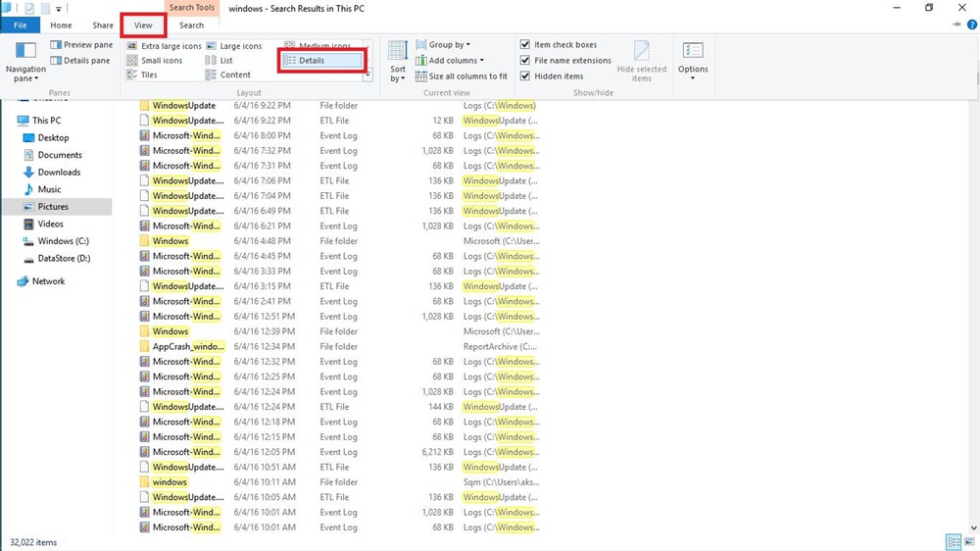The height and width of the screenshot is (551, 980).
Task: Select the WindowsUpdate folder at the top
Action: (339, 106)
